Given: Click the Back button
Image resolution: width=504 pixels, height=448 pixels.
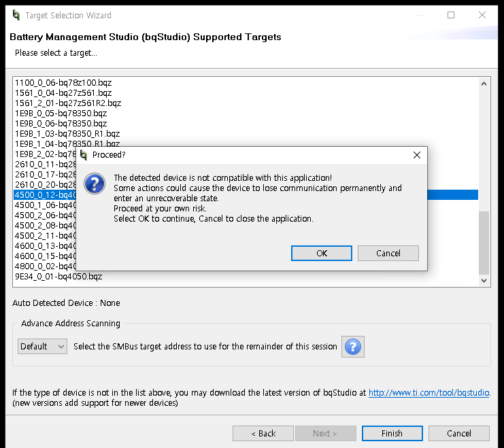Looking at the screenshot, I should tap(263, 434).
